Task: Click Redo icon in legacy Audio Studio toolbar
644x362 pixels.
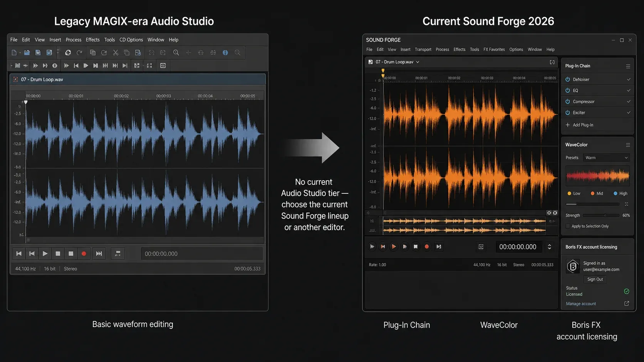Action: [79, 53]
